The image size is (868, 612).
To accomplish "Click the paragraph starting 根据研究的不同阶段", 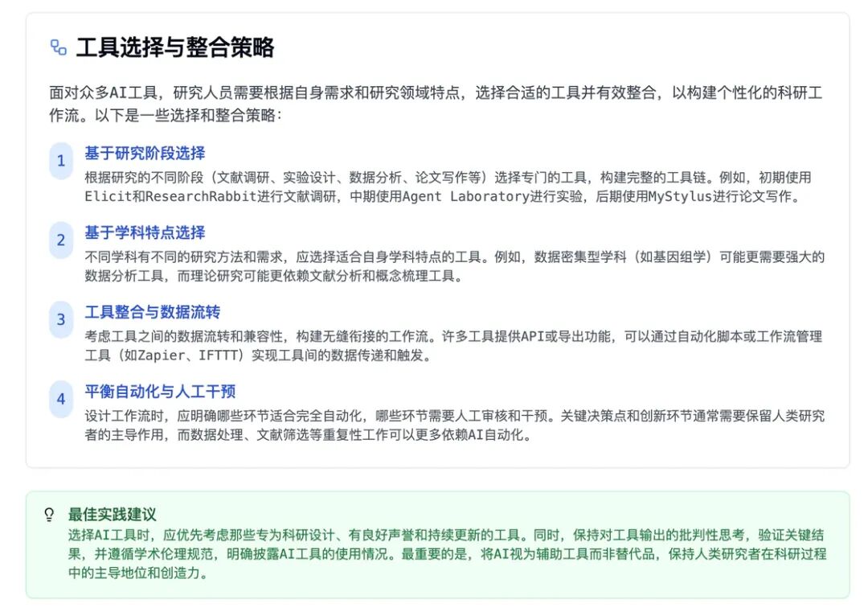I will point(448,187).
